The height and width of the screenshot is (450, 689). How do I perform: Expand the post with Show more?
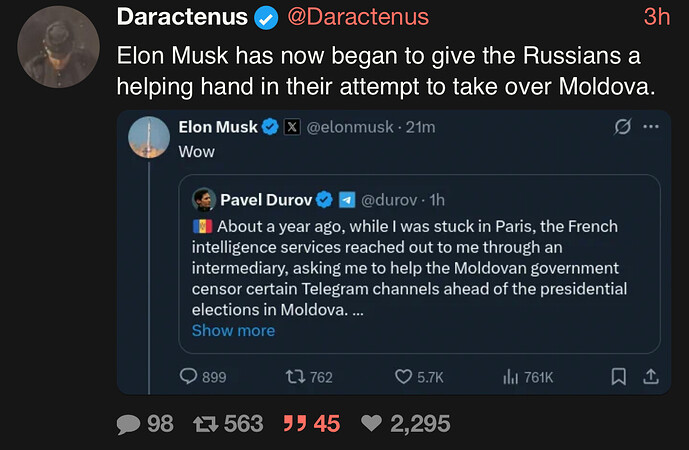click(x=233, y=330)
